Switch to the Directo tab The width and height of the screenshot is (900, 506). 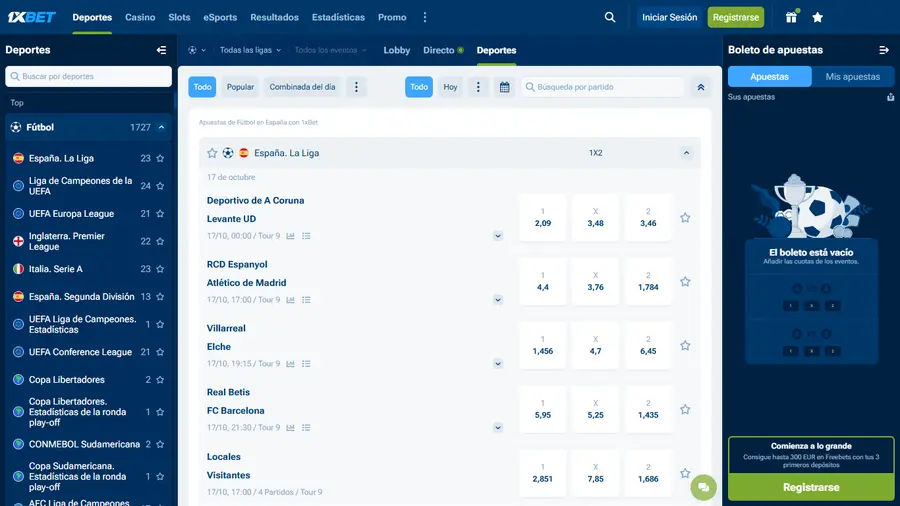[x=443, y=50]
